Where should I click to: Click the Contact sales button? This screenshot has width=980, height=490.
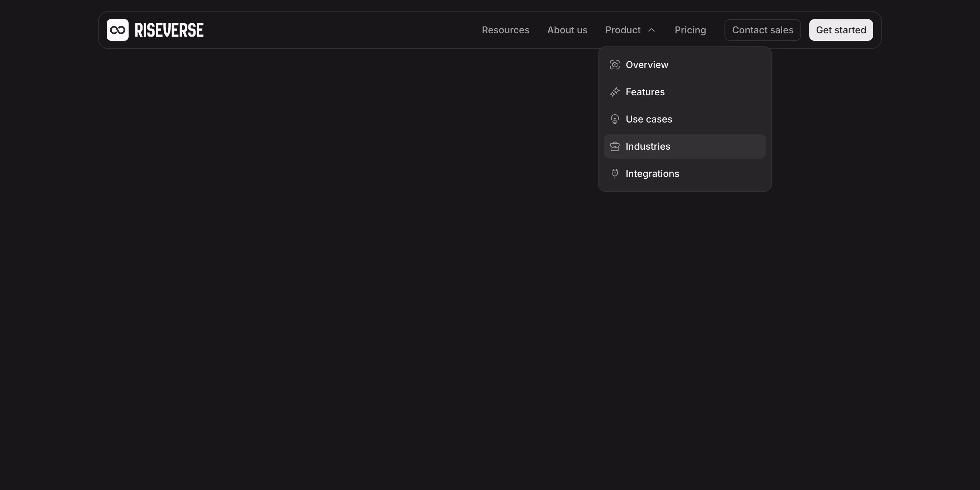762,30
